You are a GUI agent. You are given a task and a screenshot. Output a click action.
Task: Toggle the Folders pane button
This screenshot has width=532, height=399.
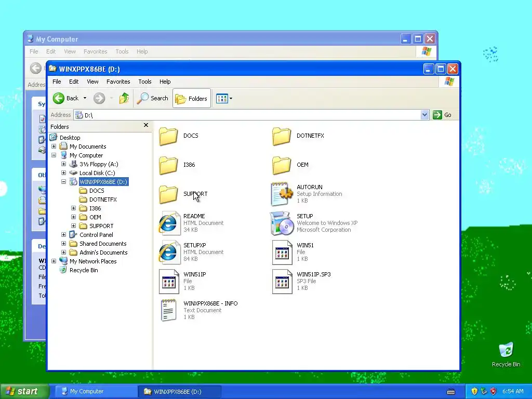191,98
